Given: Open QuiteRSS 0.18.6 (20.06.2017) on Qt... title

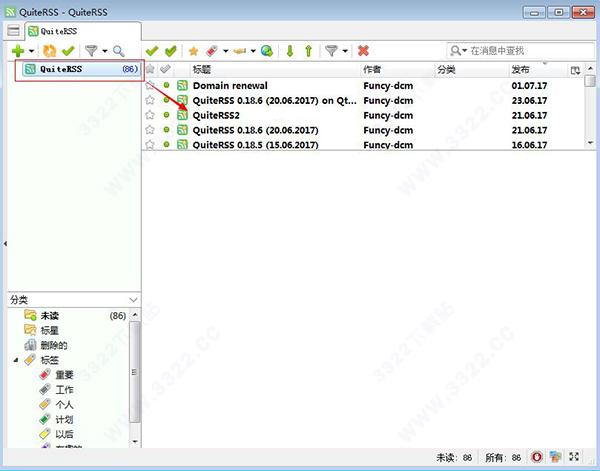Looking at the screenshot, I should (x=275, y=101).
